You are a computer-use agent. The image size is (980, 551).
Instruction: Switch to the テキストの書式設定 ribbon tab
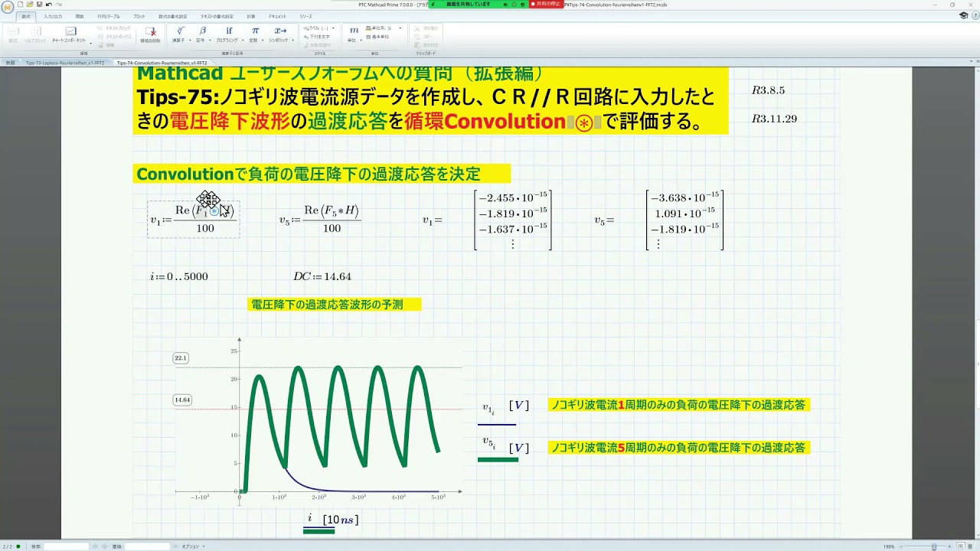[217, 16]
